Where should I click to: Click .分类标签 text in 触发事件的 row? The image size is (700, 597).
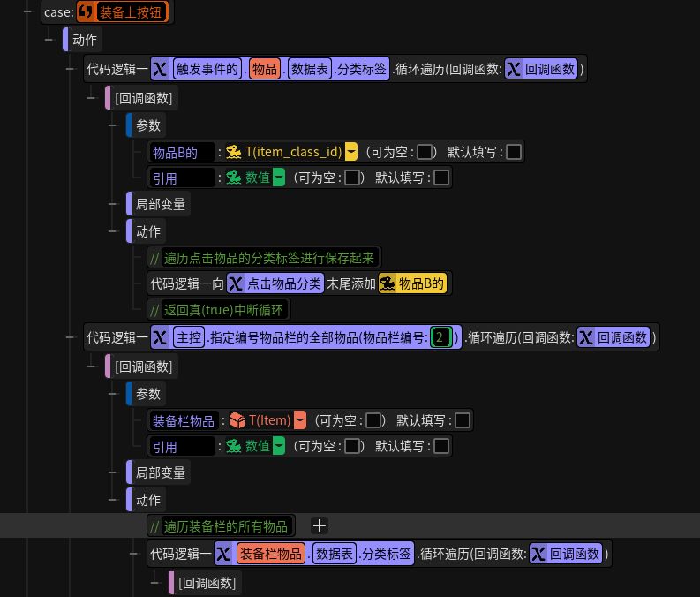(x=361, y=69)
